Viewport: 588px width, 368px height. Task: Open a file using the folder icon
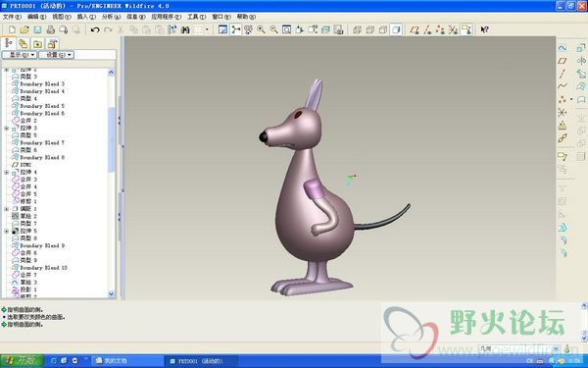24,29
